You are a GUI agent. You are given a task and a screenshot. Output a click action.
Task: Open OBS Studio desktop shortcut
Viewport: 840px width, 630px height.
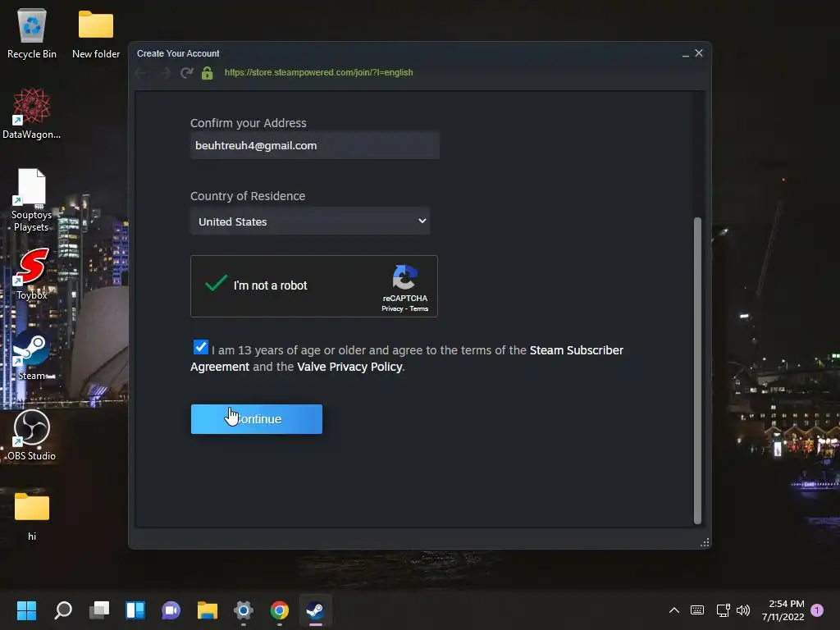coord(32,435)
